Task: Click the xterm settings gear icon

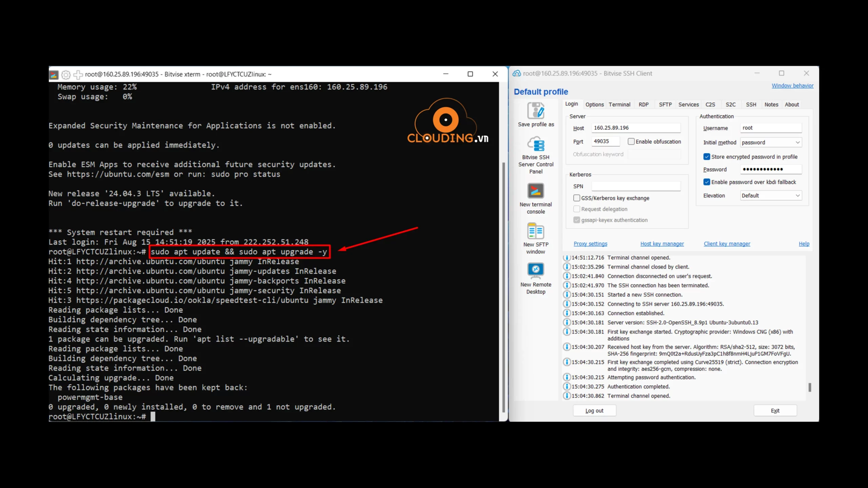Action: [66, 74]
